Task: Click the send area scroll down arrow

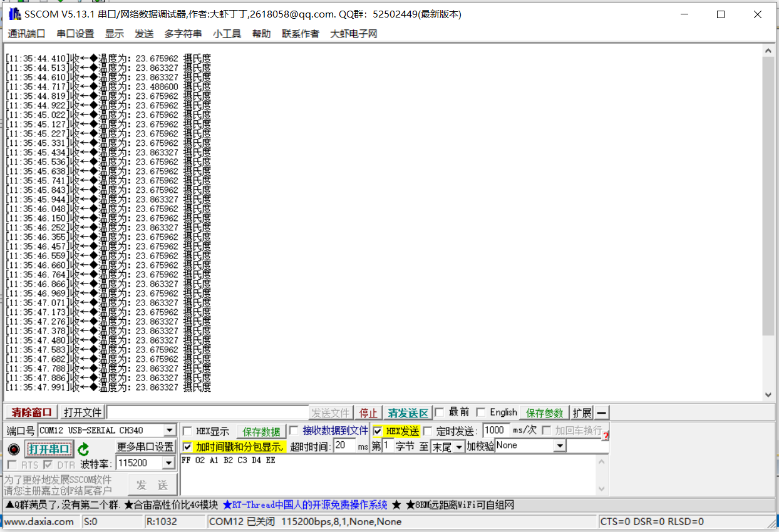Action: [602, 489]
